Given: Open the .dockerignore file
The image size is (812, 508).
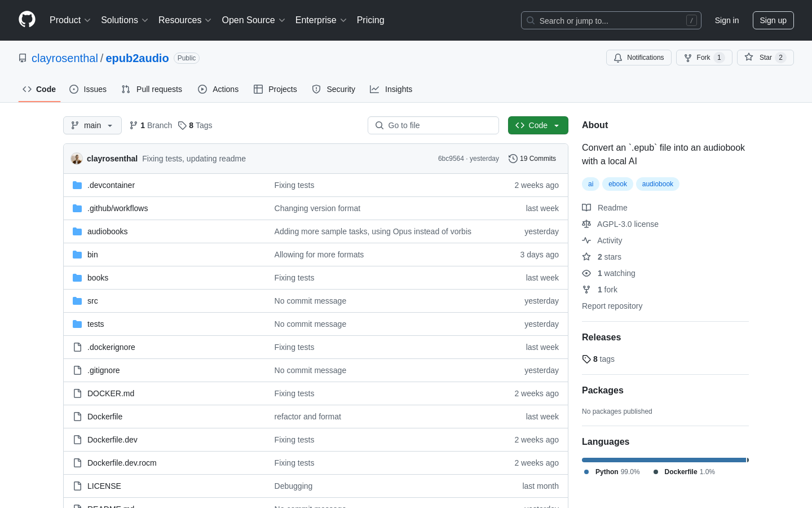Looking at the screenshot, I should point(111,347).
